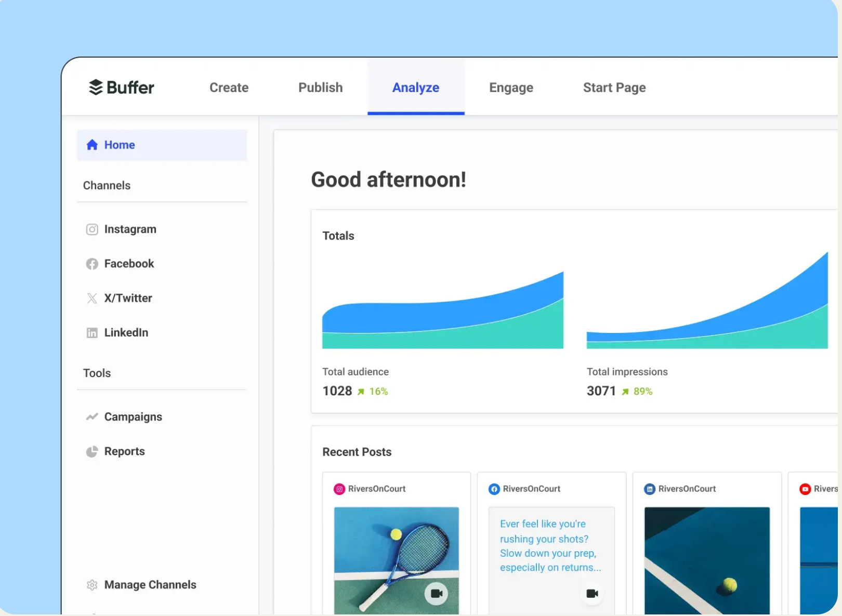Viewport: 842px width, 616px height.
Task: Click the Home house icon
Action: coord(92,145)
